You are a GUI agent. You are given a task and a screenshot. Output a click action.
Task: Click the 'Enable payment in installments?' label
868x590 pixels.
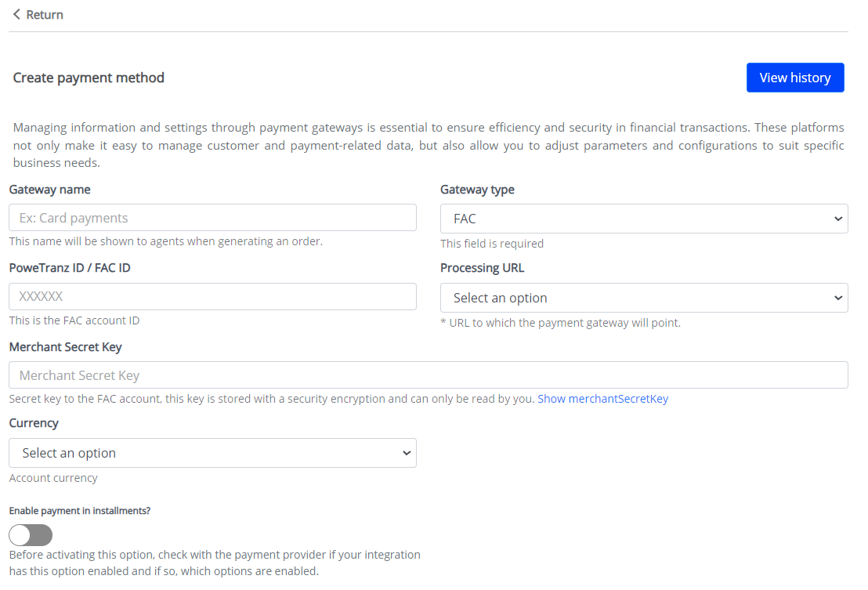pos(80,511)
